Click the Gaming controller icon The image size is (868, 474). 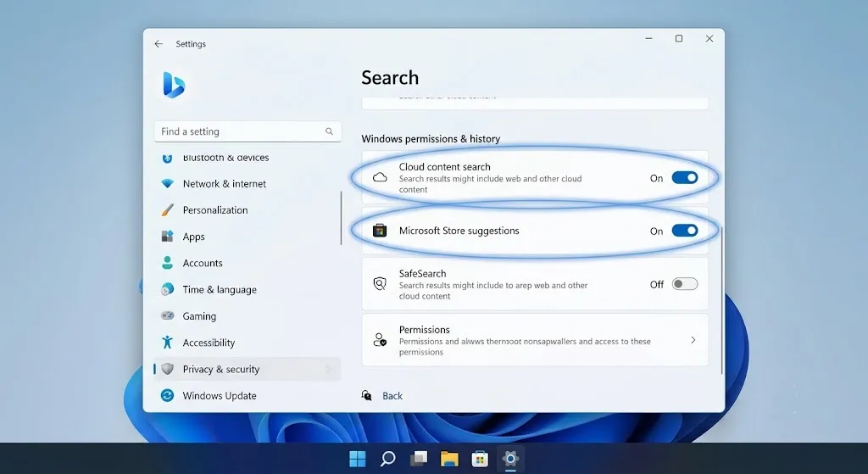[x=167, y=315]
